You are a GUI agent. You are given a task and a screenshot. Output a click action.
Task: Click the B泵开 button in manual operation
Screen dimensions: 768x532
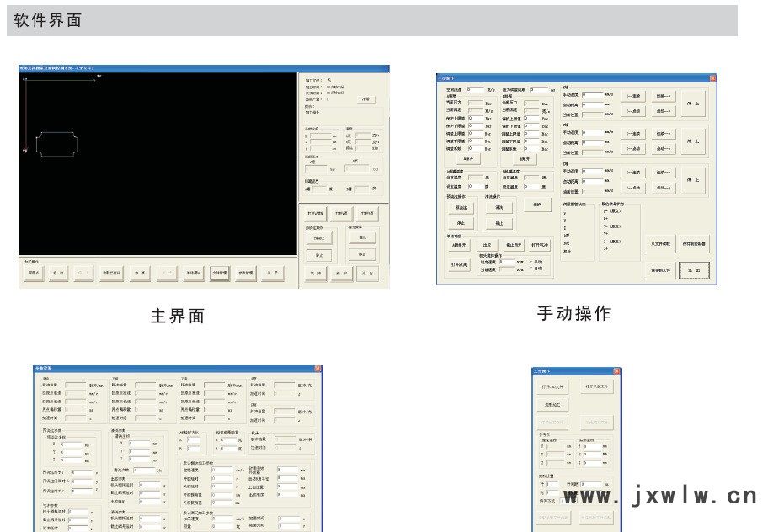[x=524, y=157]
